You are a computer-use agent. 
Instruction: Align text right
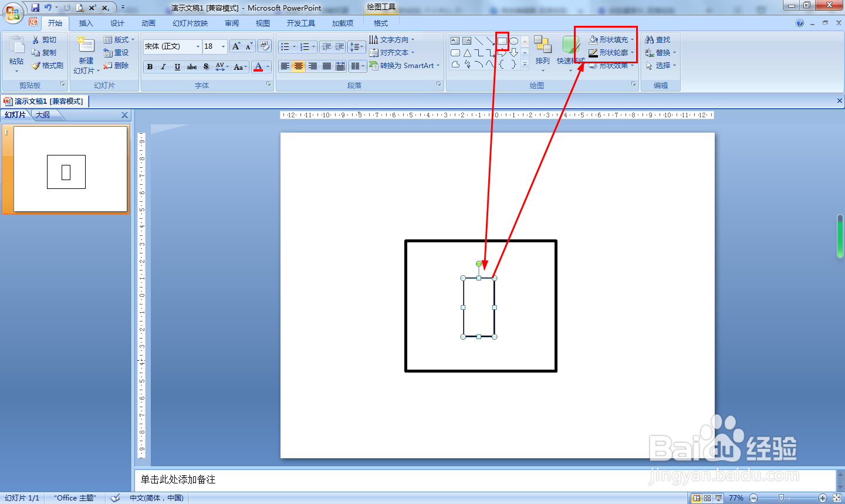click(313, 66)
